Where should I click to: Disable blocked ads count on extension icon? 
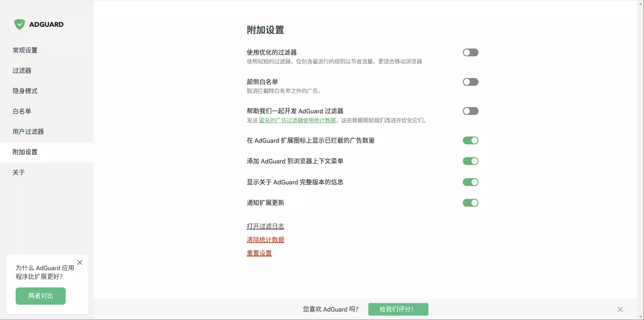click(x=470, y=141)
